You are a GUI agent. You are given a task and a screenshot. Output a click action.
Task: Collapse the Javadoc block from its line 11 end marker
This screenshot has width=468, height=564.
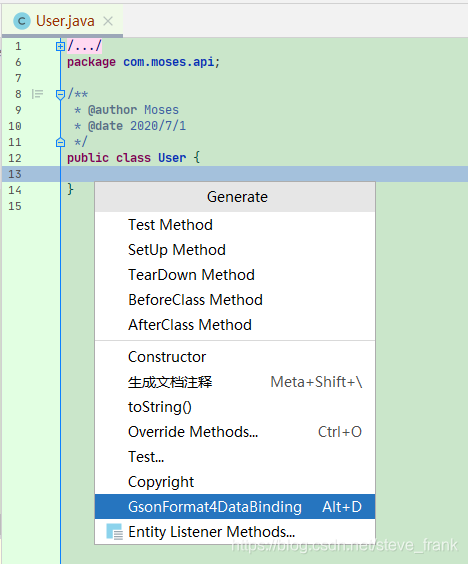pos(60,142)
